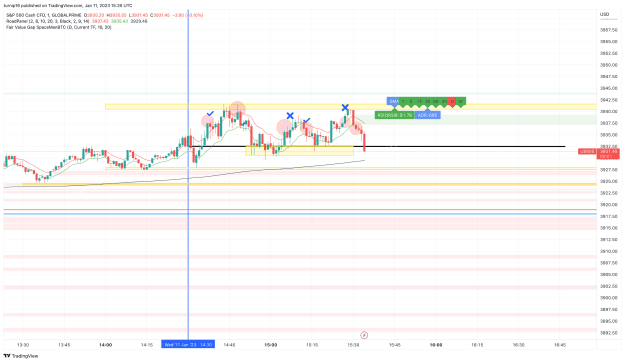Viewport: 625px width, 362px height.
Task: Click the blue SMA label in the panel
Action: (x=393, y=102)
